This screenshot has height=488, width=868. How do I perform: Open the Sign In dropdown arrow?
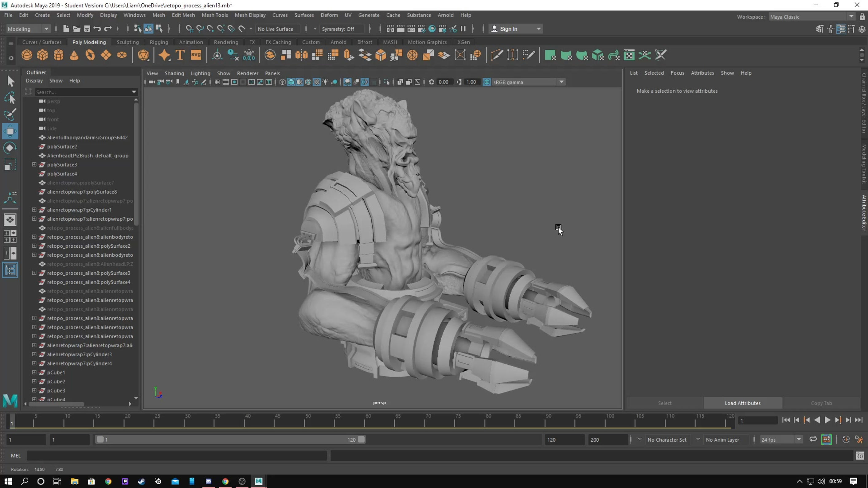tap(538, 29)
